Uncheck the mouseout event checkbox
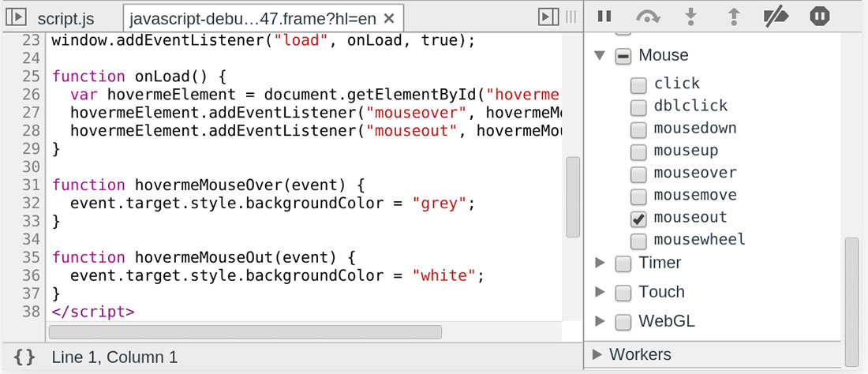The height and width of the screenshot is (374, 868). click(639, 218)
